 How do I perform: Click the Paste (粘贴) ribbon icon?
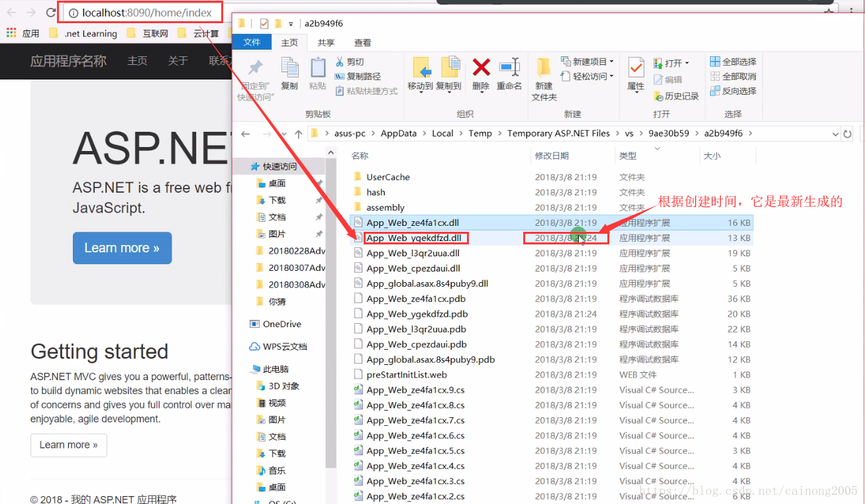(318, 74)
